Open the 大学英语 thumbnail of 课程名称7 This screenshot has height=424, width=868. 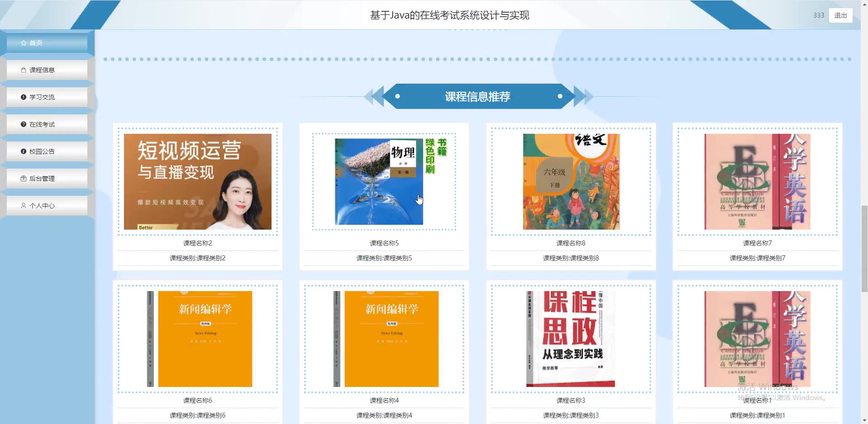pos(758,182)
